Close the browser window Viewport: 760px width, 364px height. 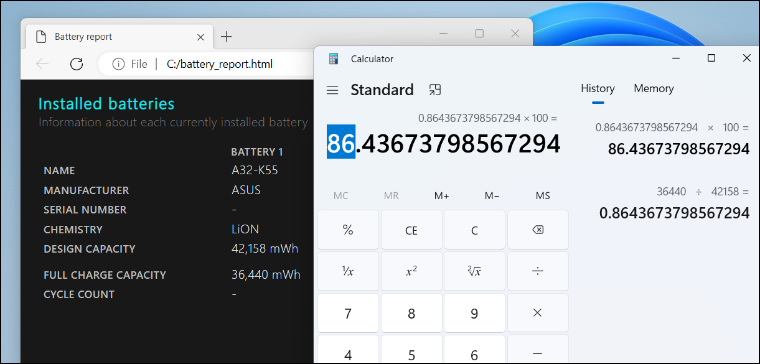click(515, 33)
